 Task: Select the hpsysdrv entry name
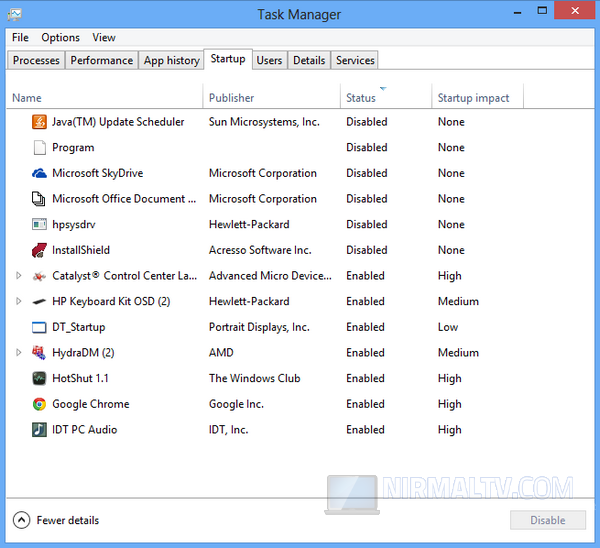74,225
